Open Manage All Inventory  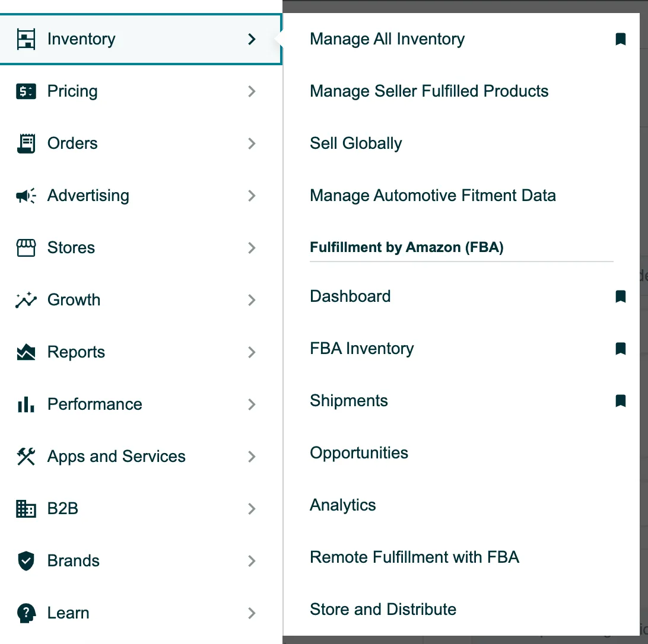[x=387, y=39]
